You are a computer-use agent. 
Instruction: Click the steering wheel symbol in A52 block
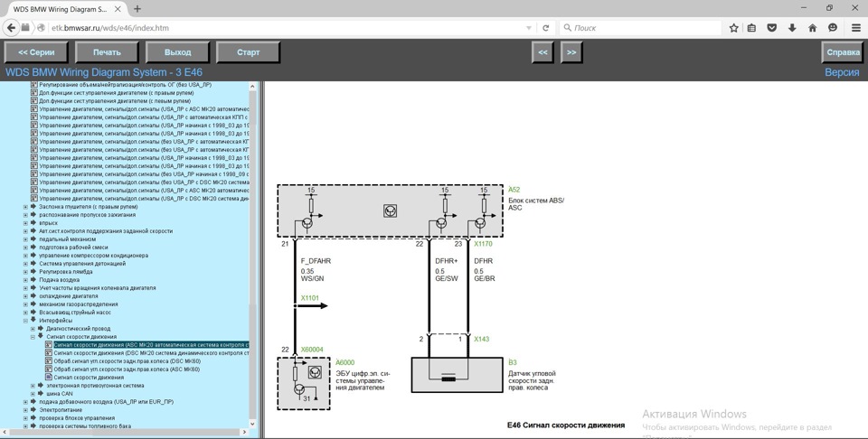pyautogui.click(x=391, y=210)
